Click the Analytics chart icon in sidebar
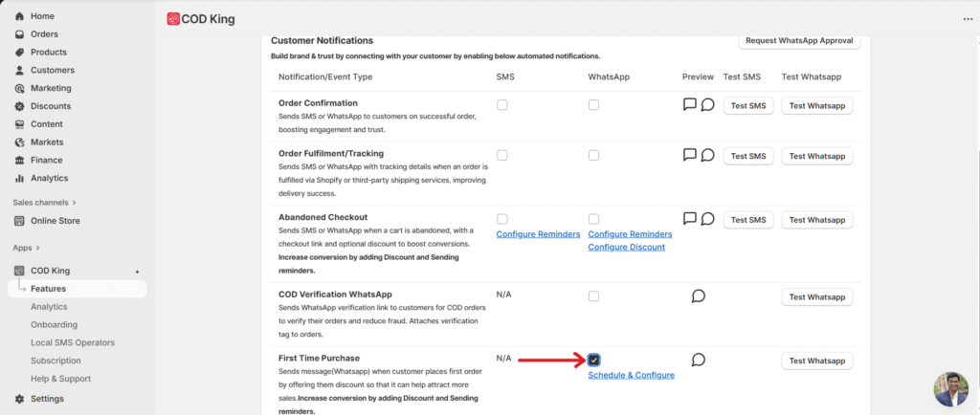The image size is (980, 415). [20, 178]
